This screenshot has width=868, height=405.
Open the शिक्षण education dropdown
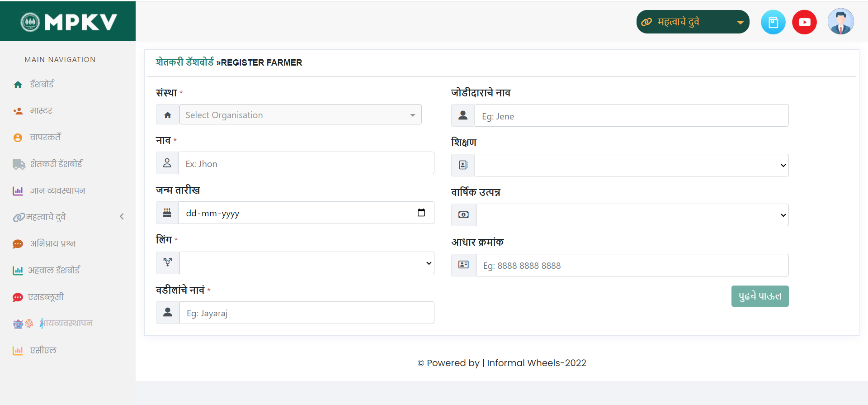[632, 165]
